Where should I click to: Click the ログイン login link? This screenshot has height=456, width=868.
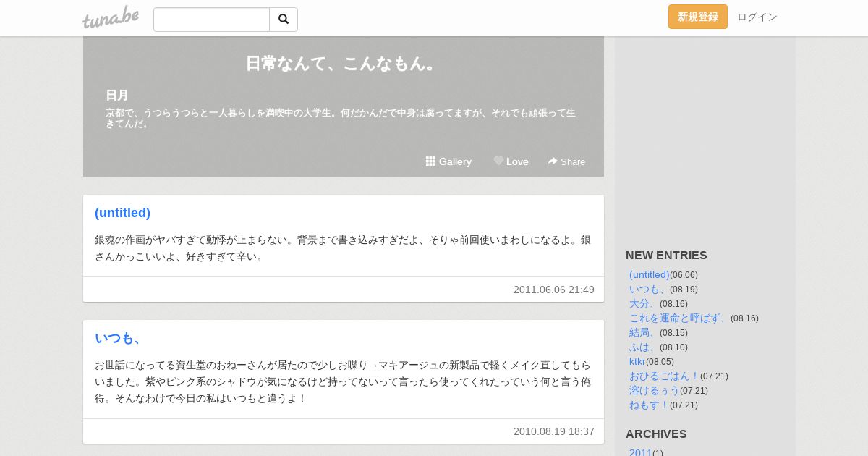[x=757, y=17]
